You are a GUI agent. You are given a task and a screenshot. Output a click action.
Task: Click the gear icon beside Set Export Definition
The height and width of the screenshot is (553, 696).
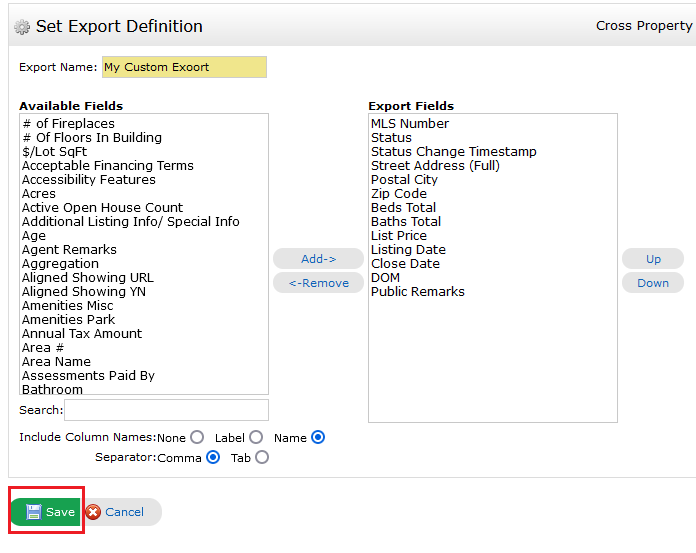[22, 27]
